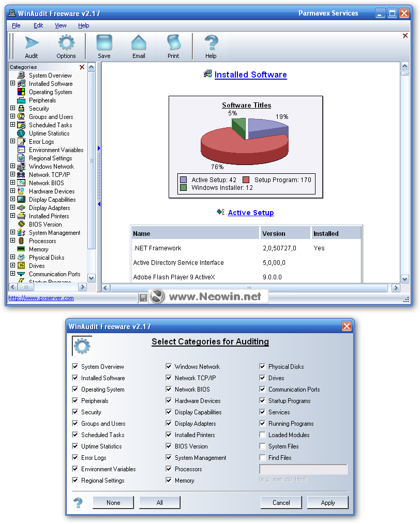Toggle the Memory checkbox in dialog
The image size is (420, 524).
coord(169,480)
